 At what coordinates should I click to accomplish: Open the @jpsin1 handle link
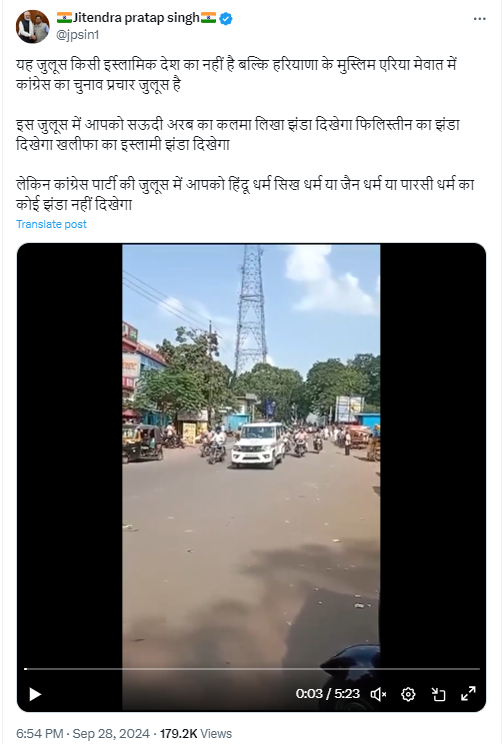click(78, 35)
